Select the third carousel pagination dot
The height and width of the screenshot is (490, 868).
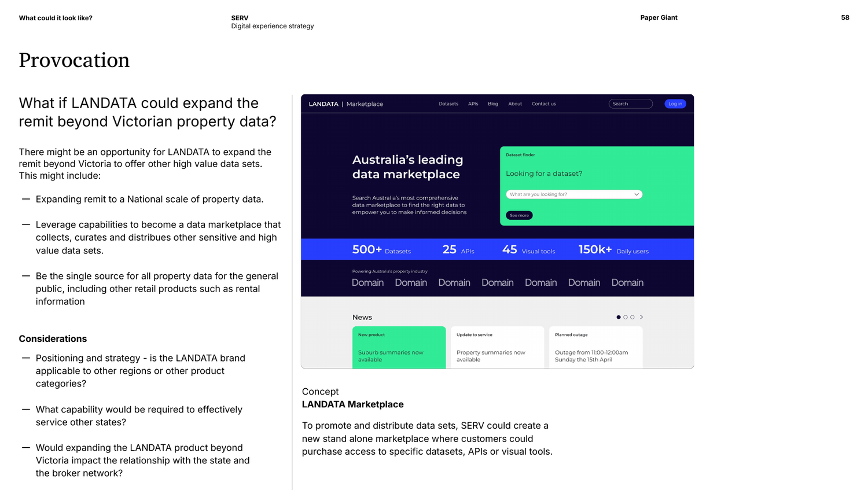point(632,317)
